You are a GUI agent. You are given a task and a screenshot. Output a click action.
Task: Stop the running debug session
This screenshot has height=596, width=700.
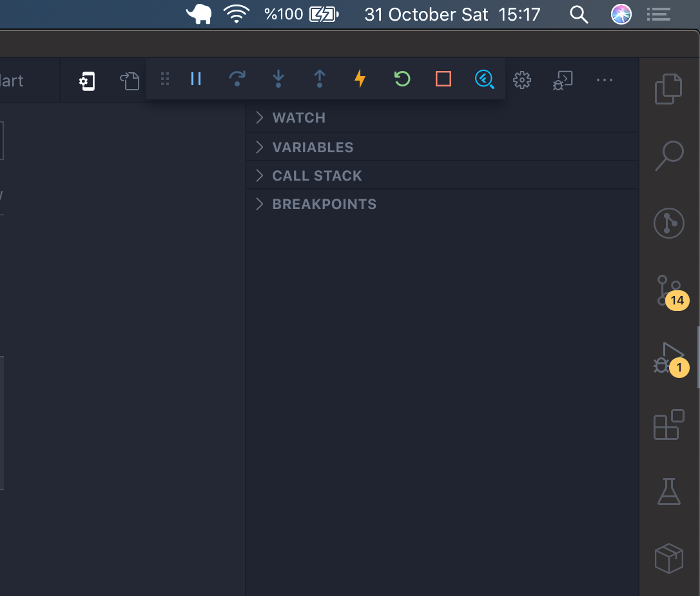click(443, 79)
